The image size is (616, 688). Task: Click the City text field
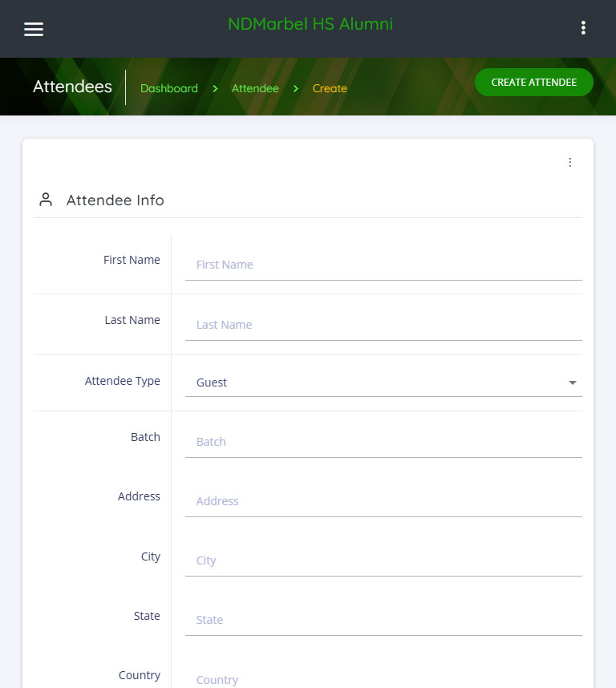tap(383, 561)
